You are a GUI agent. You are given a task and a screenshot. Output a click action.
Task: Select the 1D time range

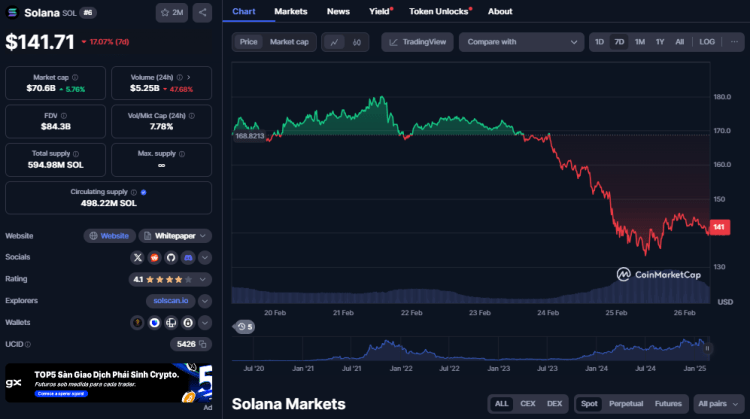coord(599,42)
